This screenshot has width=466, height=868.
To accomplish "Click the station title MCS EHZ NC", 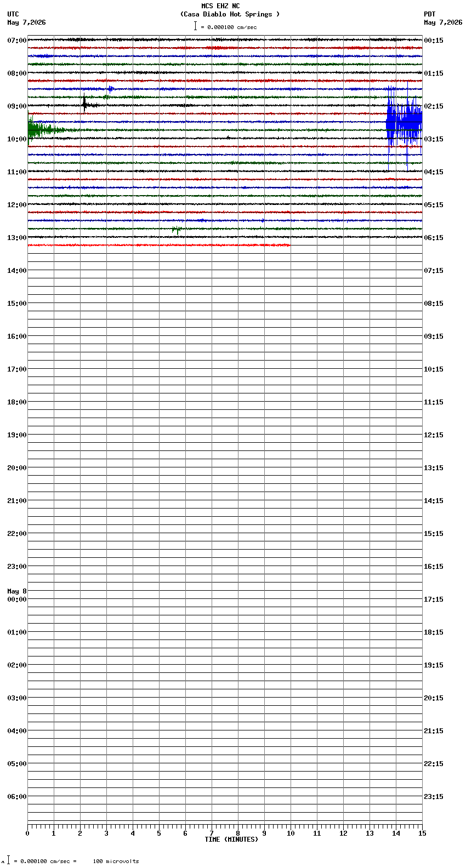I will (220, 6).
